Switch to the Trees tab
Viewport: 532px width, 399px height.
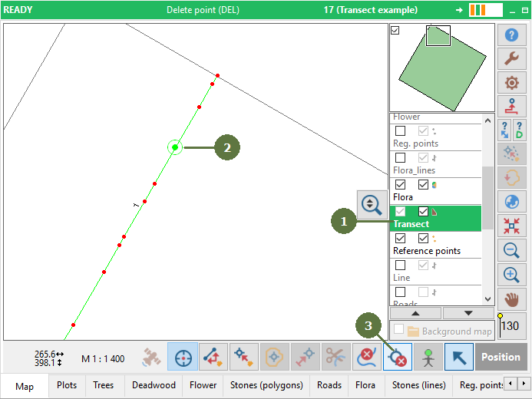pos(103,385)
